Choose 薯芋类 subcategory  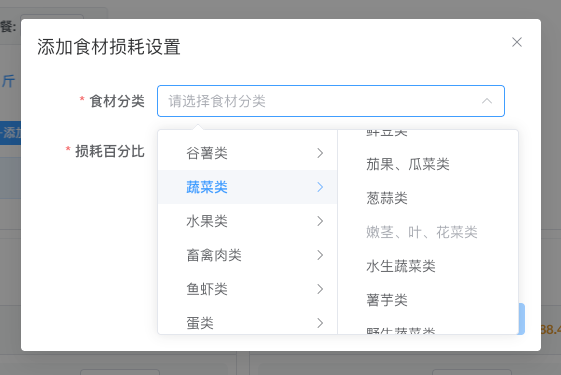tap(428, 300)
